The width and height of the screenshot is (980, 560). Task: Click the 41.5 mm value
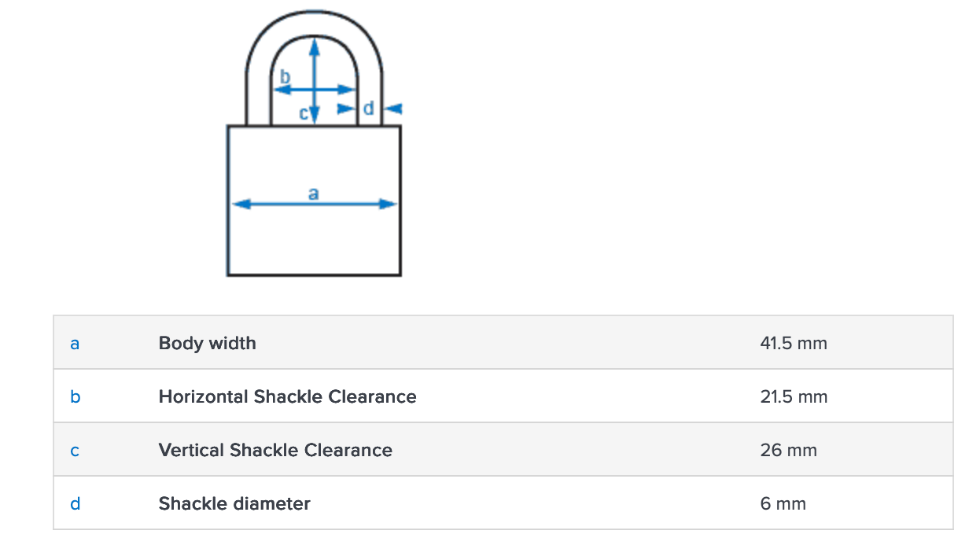pyautogui.click(x=793, y=343)
